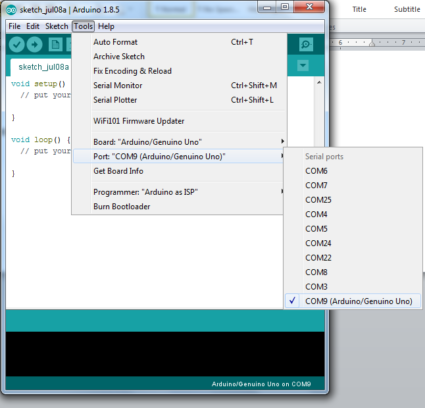Click the Arduino logo in title bar
This screenshot has width=425, height=408.
(11, 10)
